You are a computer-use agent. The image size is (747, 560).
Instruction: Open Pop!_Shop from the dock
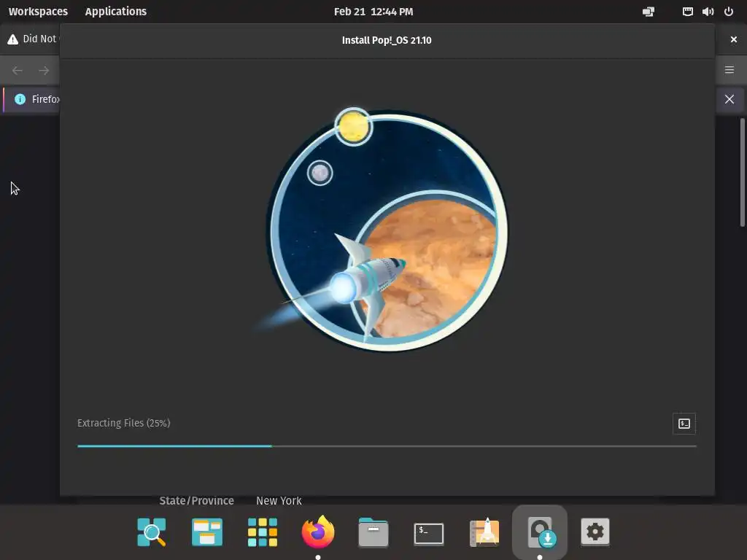(484, 532)
